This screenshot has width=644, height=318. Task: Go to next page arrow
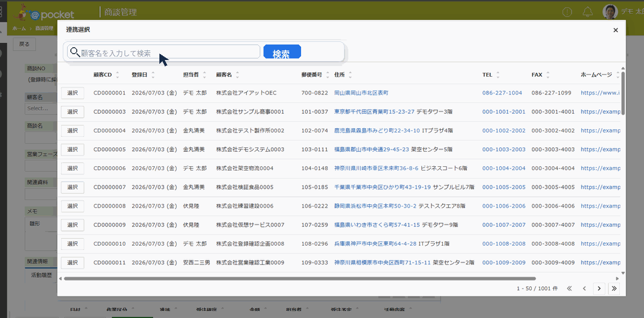(x=599, y=289)
